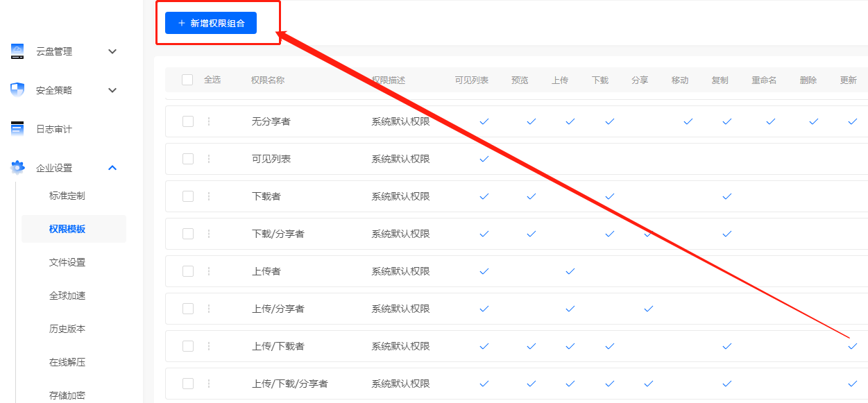The width and height of the screenshot is (868, 403).
Task: Open the more-options dots for 可见列表 row
Action: (209, 159)
